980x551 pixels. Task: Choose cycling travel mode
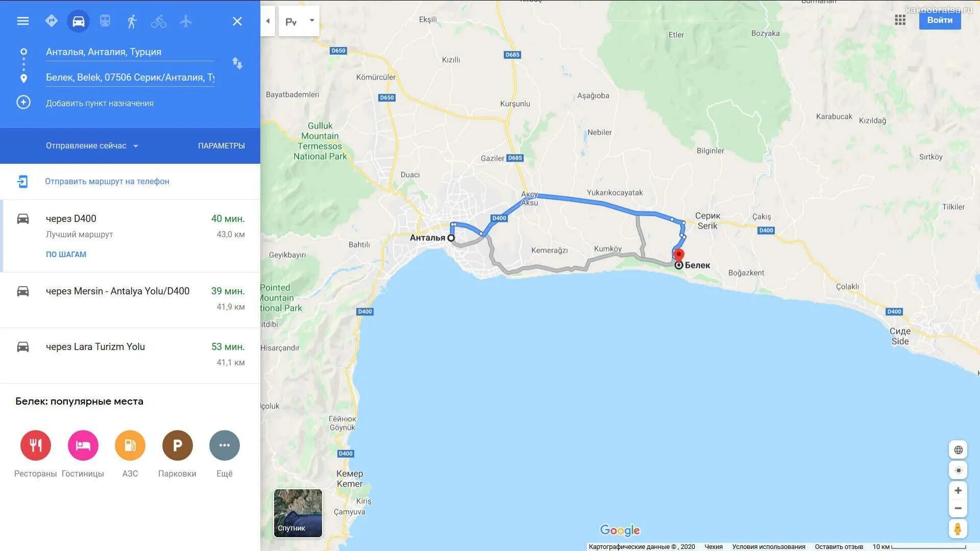(x=159, y=21)
